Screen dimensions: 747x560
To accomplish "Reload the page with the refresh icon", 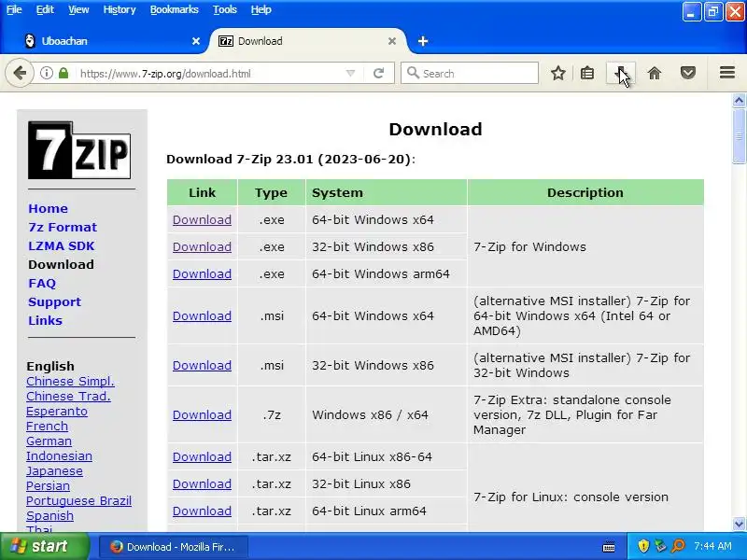I will [x=379, y=74].
